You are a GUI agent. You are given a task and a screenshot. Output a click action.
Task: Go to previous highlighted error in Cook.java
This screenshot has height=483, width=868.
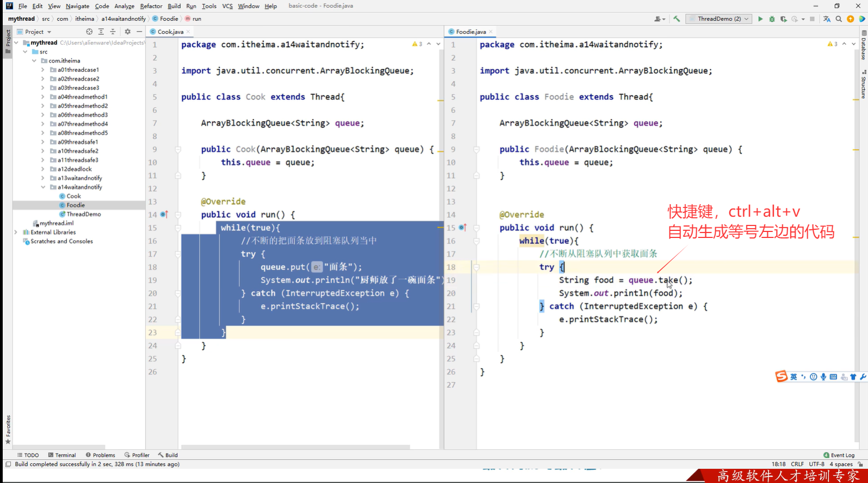[x=429, y=44]
